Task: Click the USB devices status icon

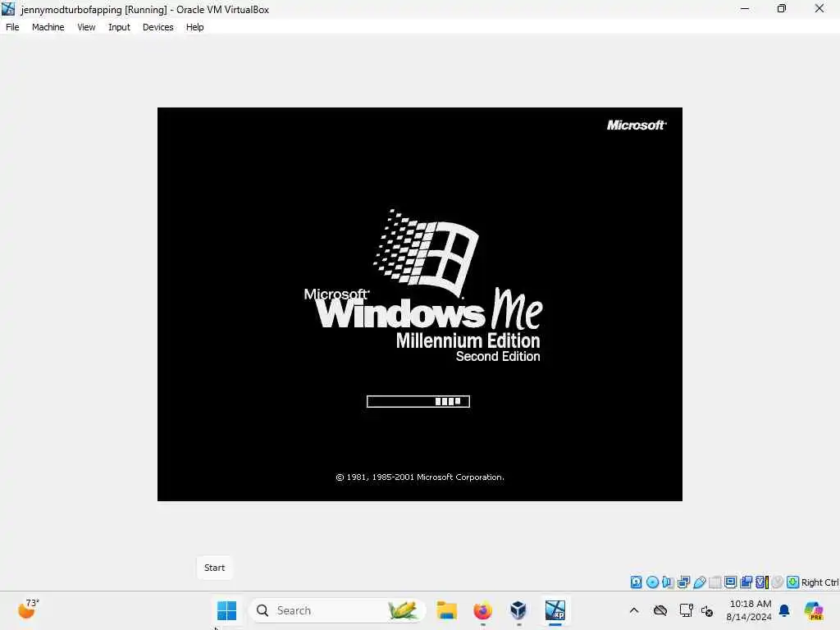Action: coord(699,582)
